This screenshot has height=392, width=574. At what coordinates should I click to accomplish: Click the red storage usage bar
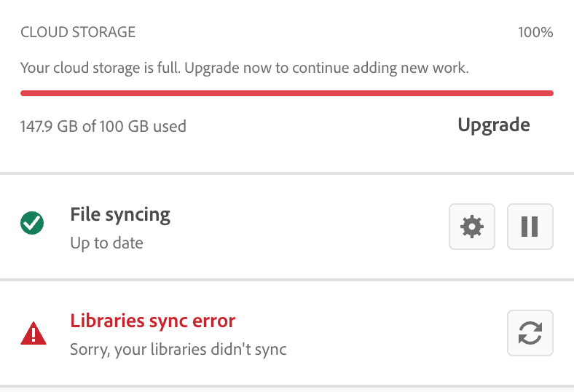(x=286, y=93)
